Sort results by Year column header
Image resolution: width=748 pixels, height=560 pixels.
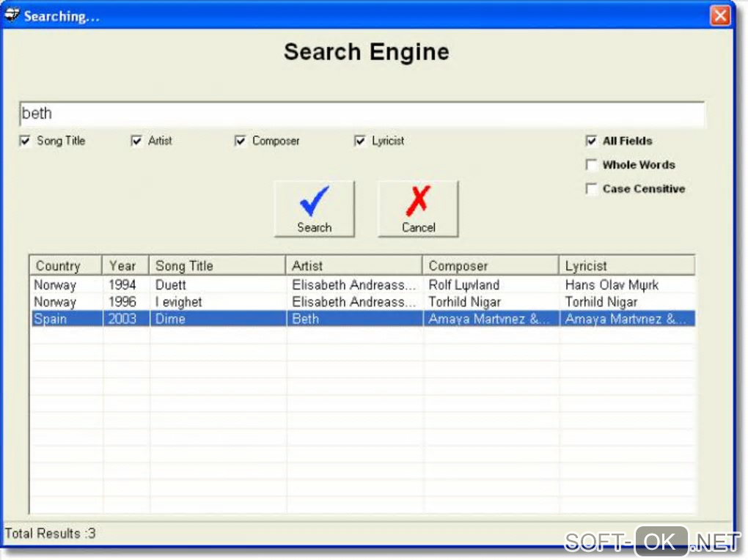(x=125, y=265)
